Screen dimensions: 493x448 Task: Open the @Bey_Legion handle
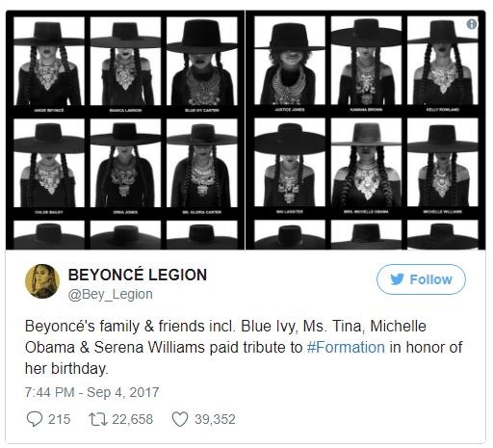[x=110, y=294]
